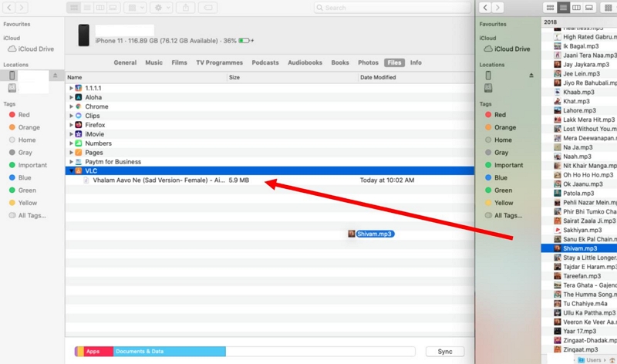Click the forward arrow in the left Finder window
The width and height of the screenshot is (617, 364).
(x=22, y=8)
